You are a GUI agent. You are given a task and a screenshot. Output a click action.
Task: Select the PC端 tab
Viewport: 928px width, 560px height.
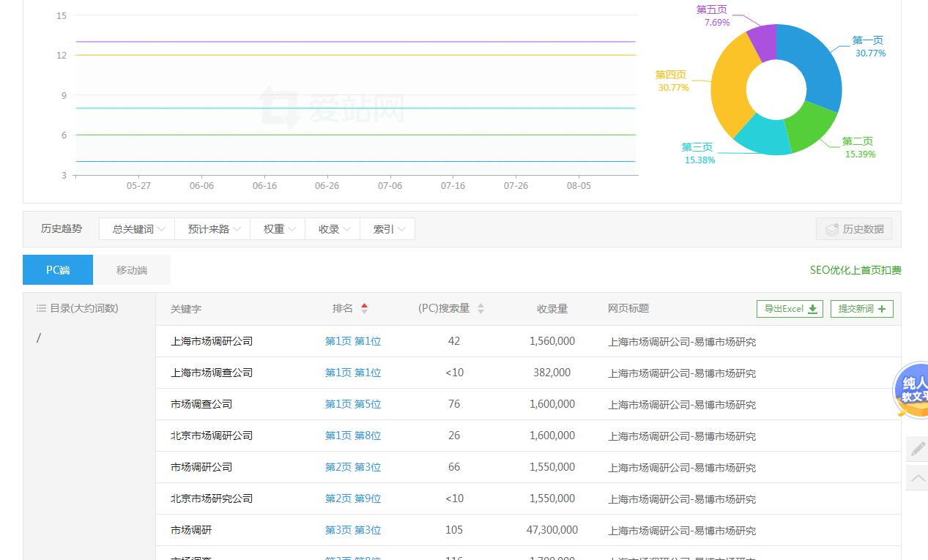click(58, 270)
